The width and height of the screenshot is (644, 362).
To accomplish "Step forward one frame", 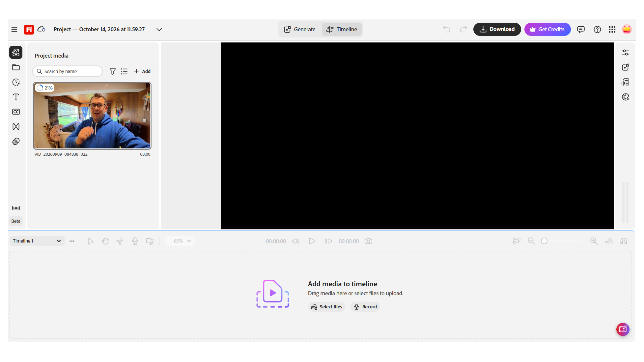I will 328,241.
